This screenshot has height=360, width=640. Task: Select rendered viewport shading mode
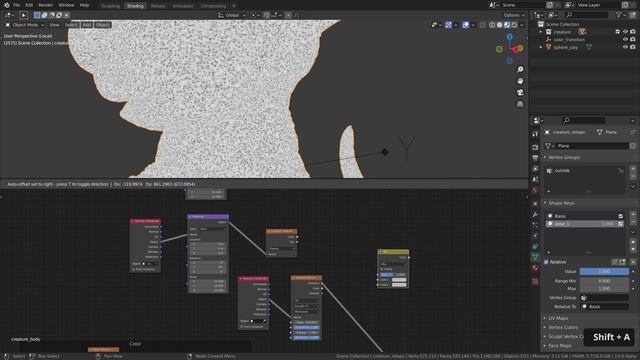(x=514, y=25)
